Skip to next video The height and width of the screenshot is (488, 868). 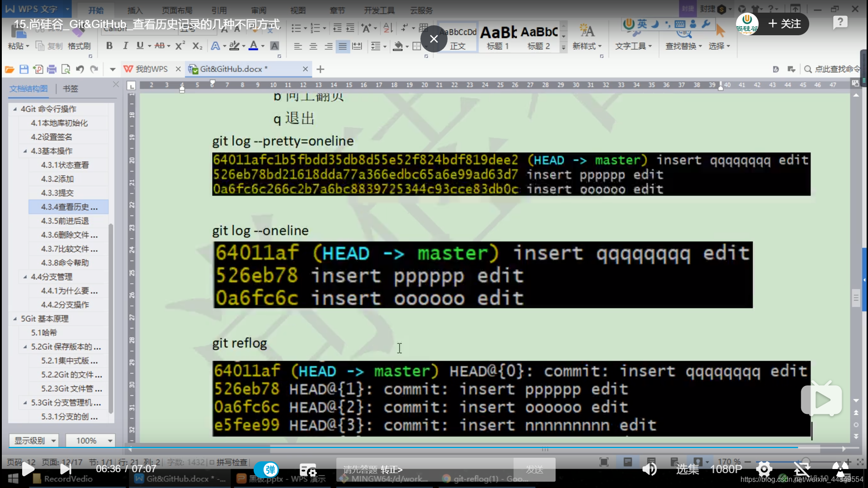point(66,469)
